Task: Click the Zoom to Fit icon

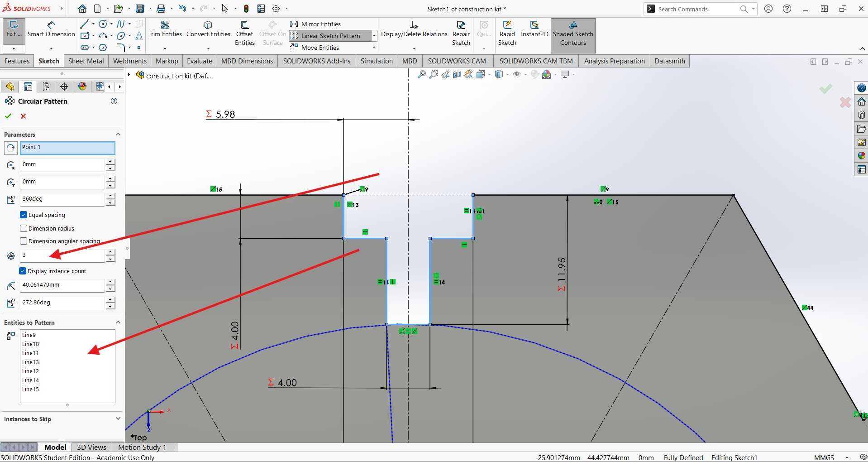Action: pyautogui.click(x=421, y=74)
